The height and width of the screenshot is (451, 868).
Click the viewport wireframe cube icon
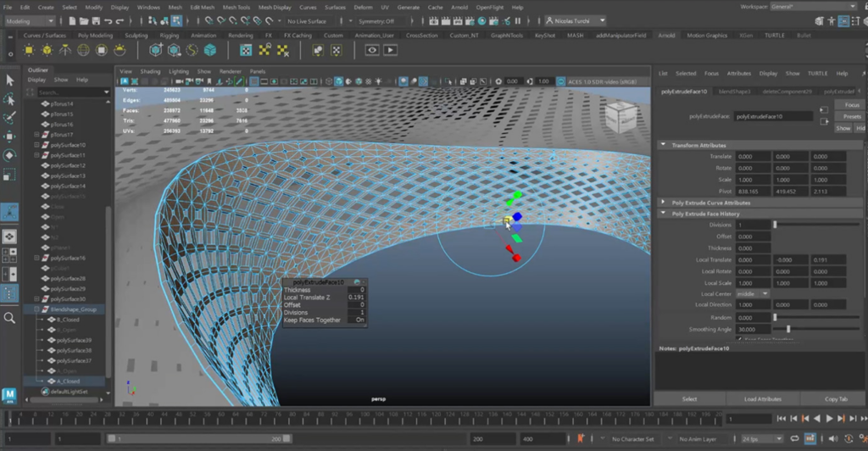coord(329,81)
